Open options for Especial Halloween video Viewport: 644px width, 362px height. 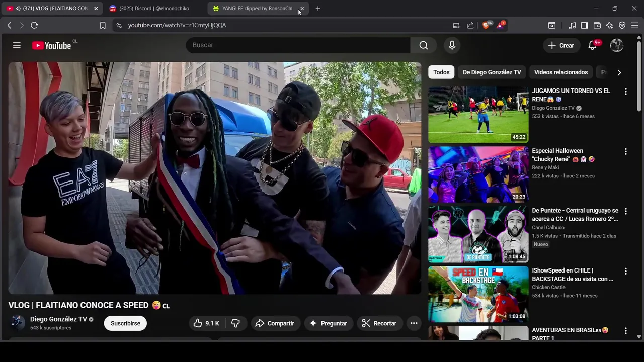point(625,151)
